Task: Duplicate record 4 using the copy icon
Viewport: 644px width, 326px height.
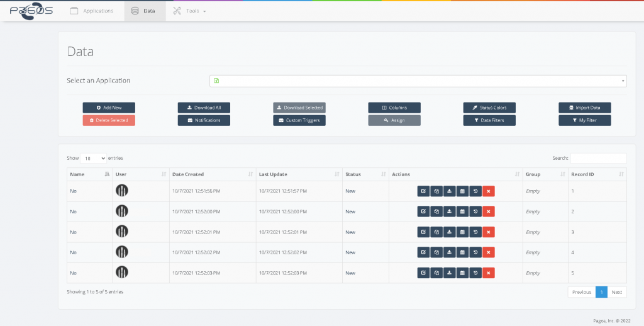Action: (436, 252)
